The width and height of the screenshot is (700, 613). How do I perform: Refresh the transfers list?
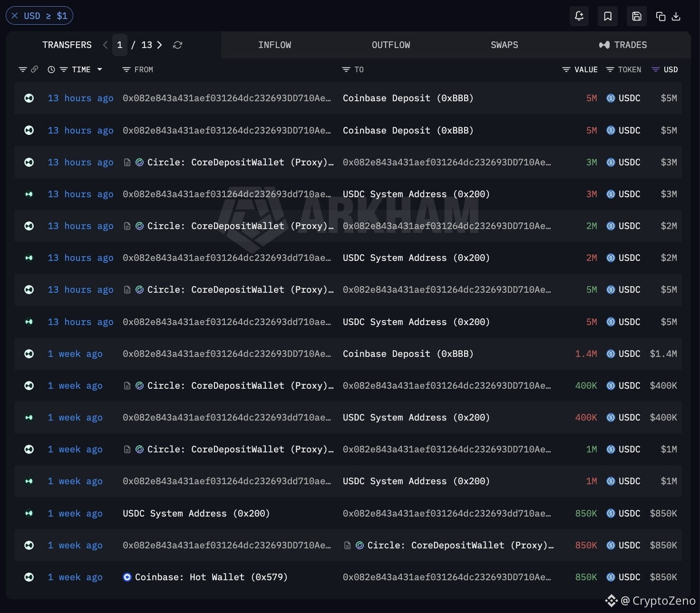177,45
